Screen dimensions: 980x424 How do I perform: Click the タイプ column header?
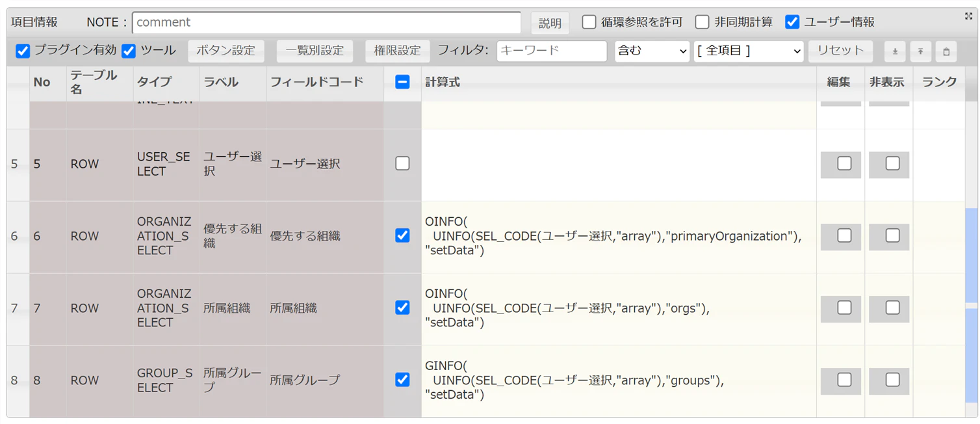pyautogui.click(x=166, y=83)
